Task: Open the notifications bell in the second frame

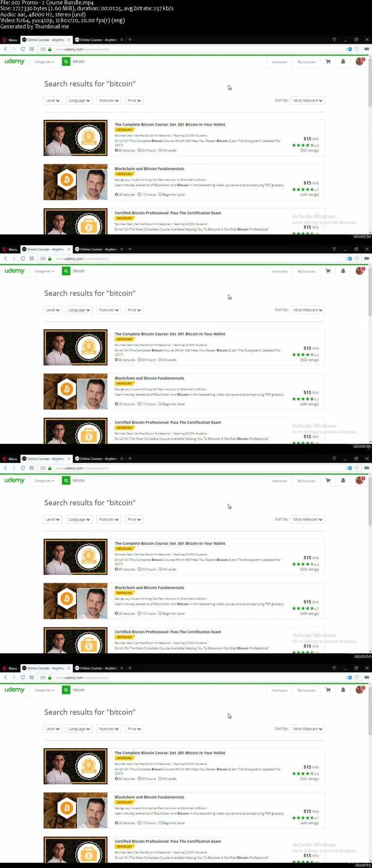Action: click(343, 271)
